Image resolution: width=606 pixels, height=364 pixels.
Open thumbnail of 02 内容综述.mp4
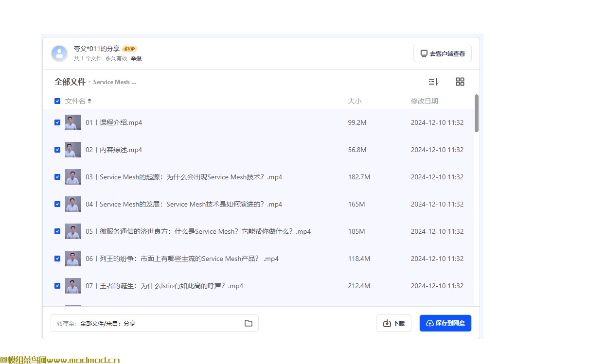coord(73,150)
